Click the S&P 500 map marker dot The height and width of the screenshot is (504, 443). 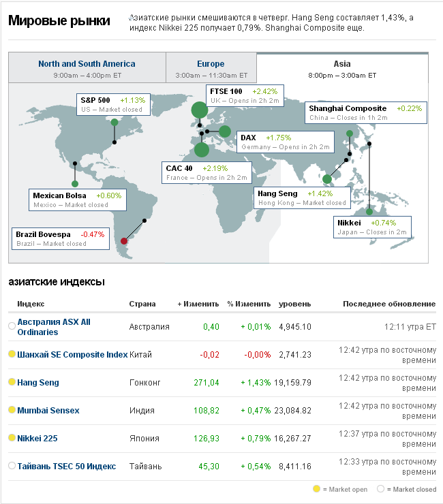[x=114, y=122]
